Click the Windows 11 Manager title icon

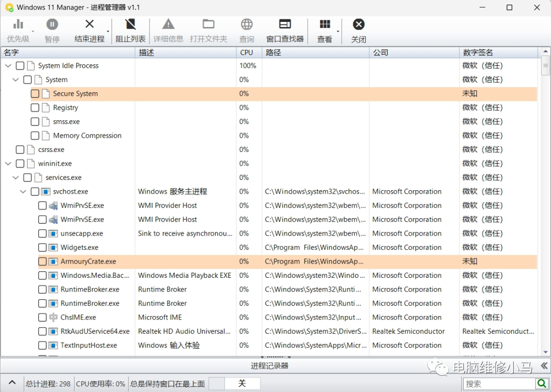[9, 7]
